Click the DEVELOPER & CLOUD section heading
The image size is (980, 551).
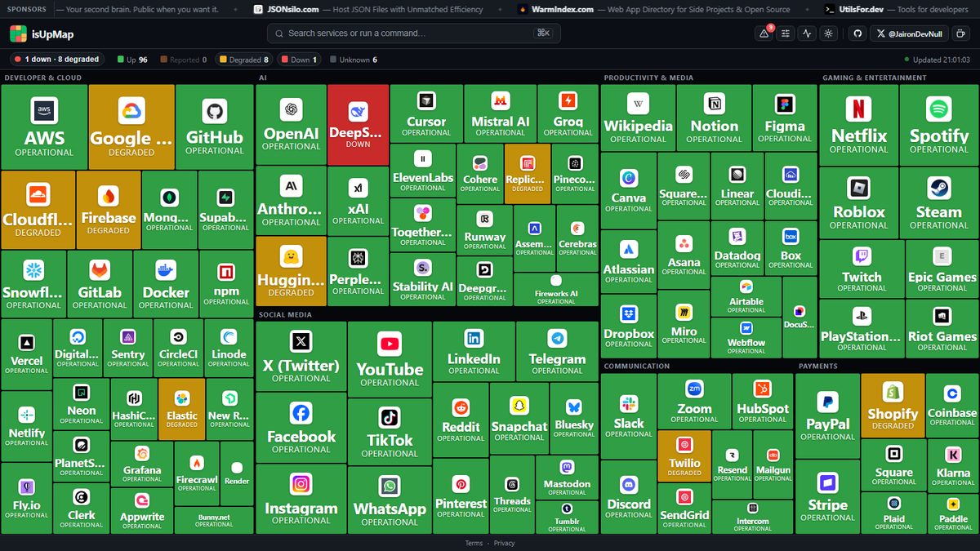(x=42, y=78)
